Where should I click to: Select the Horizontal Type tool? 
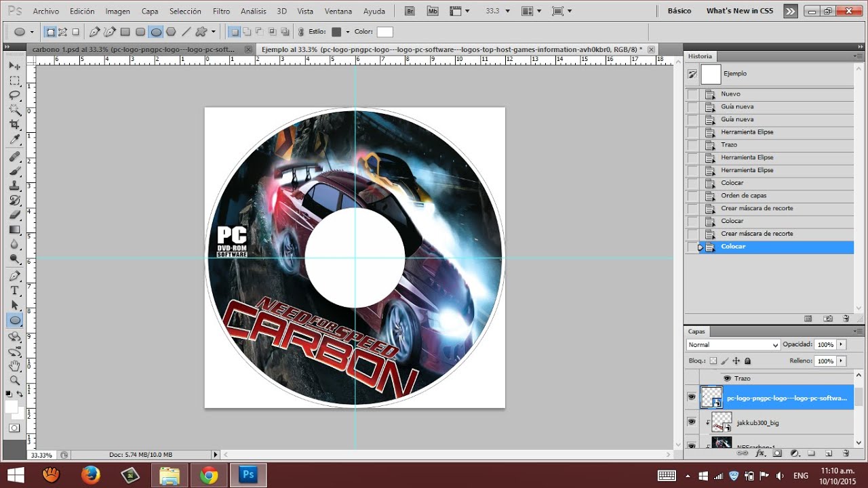click(x=14, y=291)
